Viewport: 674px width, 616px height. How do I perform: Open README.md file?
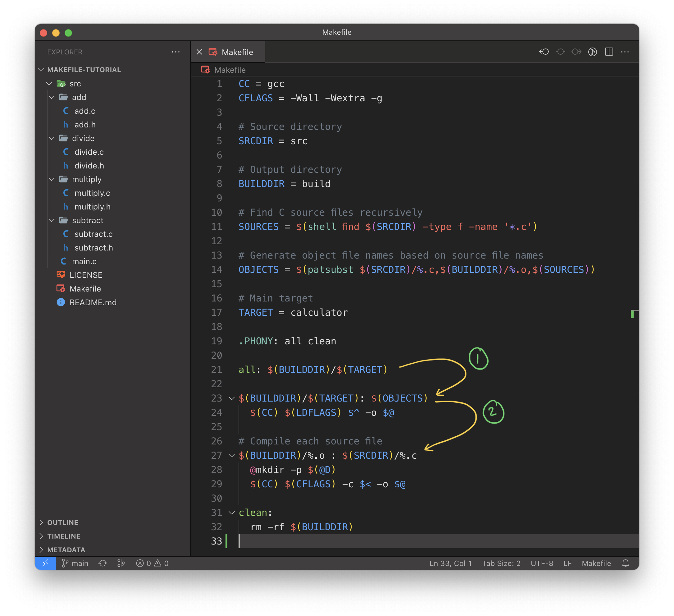[93, 302]
